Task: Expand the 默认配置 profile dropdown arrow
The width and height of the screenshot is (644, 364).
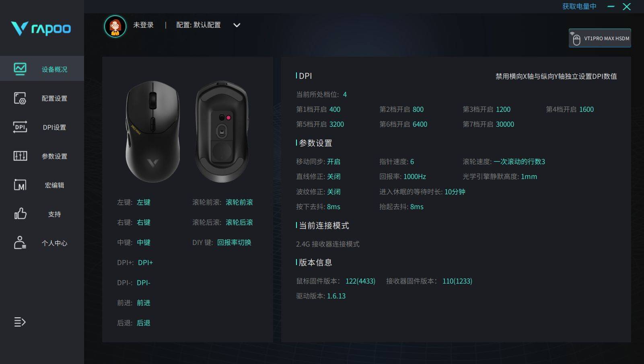Action: (x=237, y=25)
